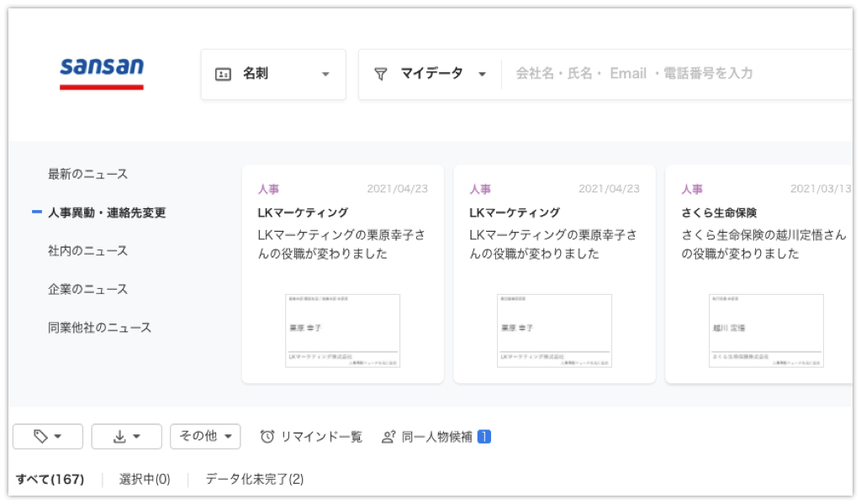
Task: Switch to the データ化未完了(2) tab
Action: pos(254,480)
